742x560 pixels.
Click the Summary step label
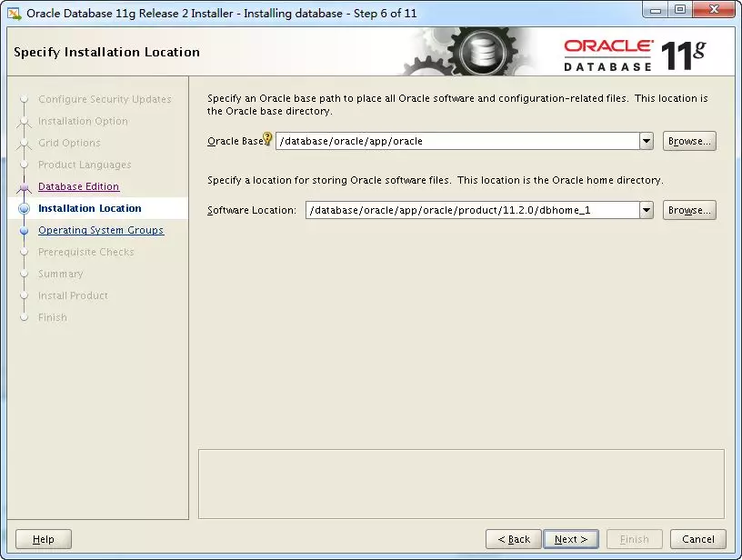(x=61, y=274)
